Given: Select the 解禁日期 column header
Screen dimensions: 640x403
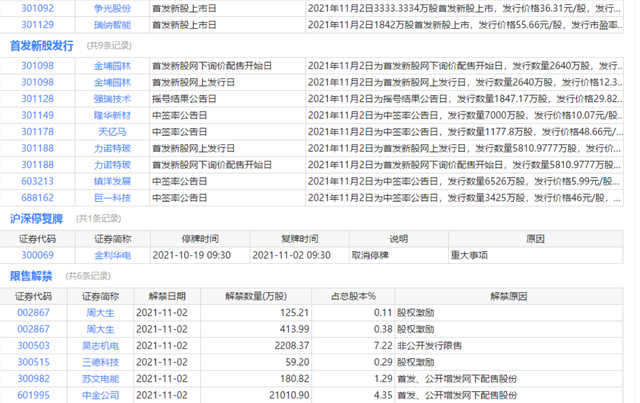Looking at the screenshot, I should (167, 296).
